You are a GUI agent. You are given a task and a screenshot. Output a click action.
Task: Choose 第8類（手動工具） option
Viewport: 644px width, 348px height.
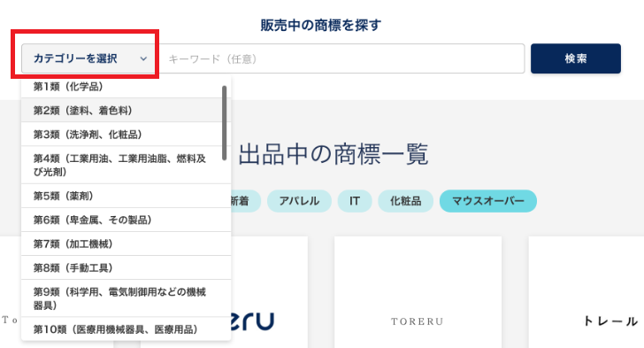point(126,267)
